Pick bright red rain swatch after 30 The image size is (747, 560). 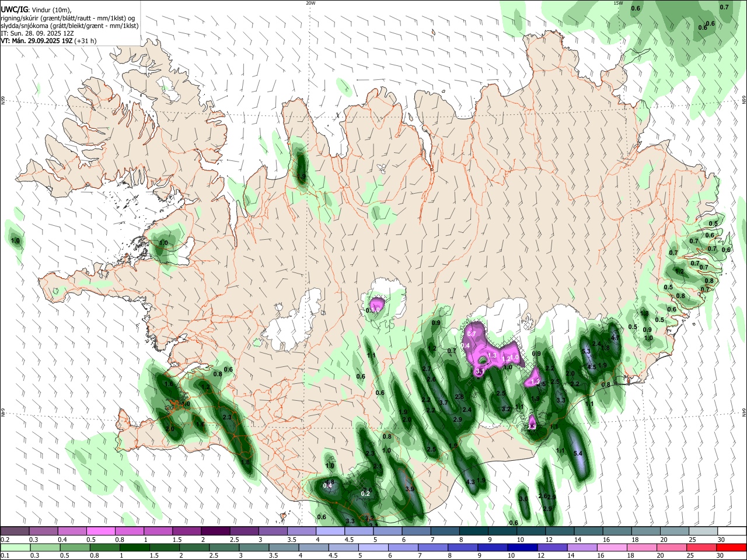[732, 547]
